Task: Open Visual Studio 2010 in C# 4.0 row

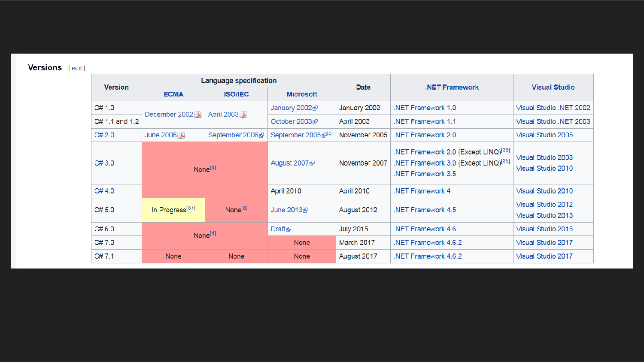Action: pyautogui.click(x=544, y=191)
